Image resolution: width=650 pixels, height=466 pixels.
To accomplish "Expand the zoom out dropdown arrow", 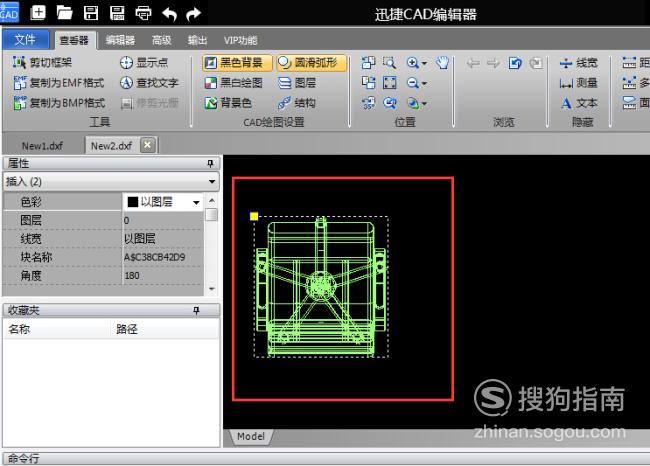I will pos(424,84).
